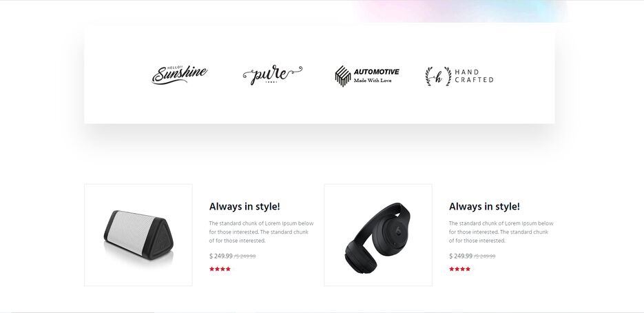Click the headphones' crossed-out old price
Viewport: 644px width, 313px height.
(485, 256)
